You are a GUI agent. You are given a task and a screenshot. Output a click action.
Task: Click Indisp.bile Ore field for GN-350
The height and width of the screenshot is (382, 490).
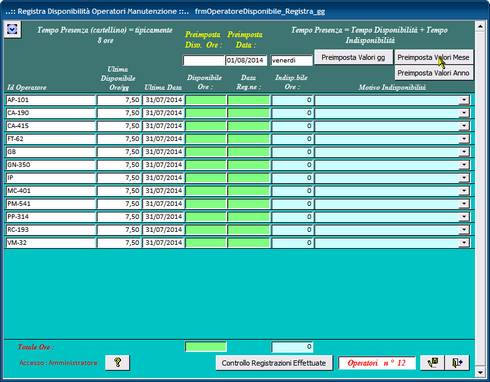pos(292,165)
